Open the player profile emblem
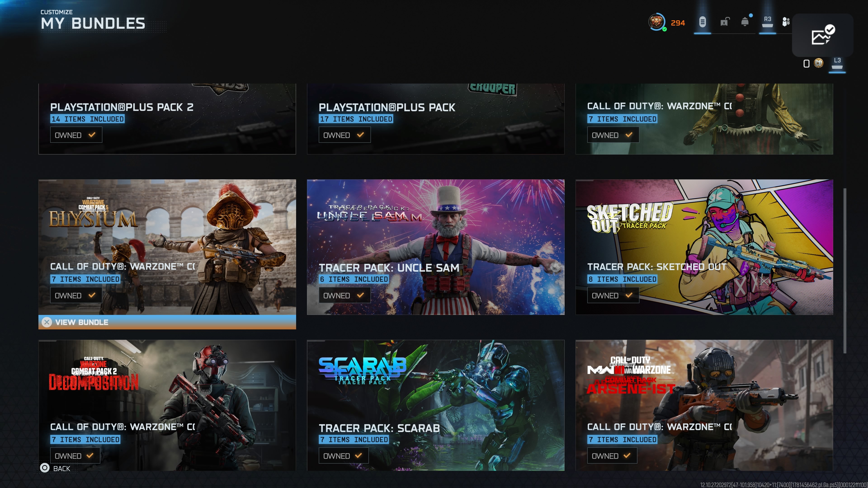Image resolution: width=868 pixels, height=488 pixels. coord(657,22)
